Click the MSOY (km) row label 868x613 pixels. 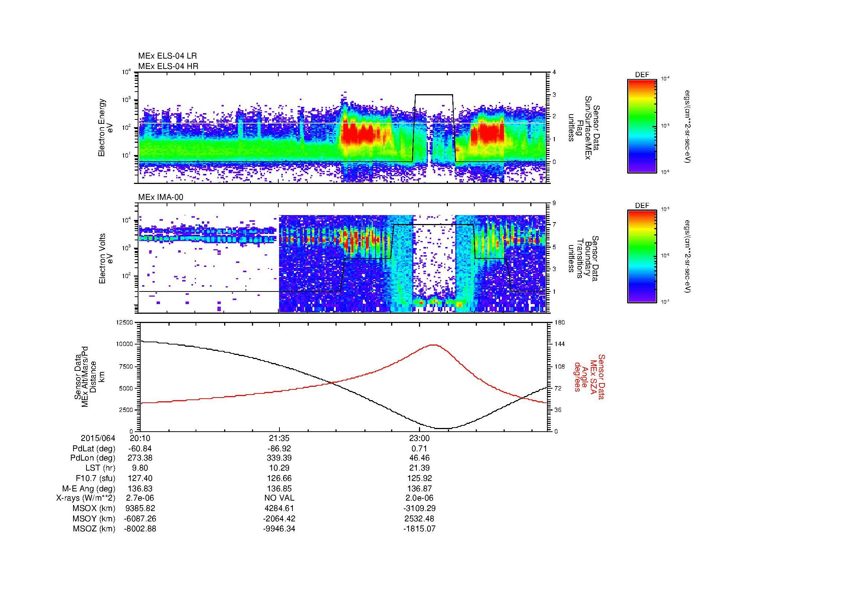(94, 518)
